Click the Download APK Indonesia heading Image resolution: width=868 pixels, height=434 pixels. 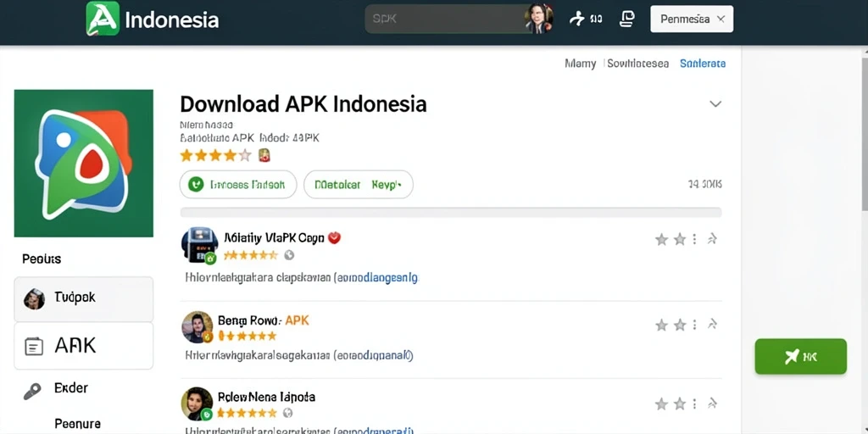coord(303,104)
